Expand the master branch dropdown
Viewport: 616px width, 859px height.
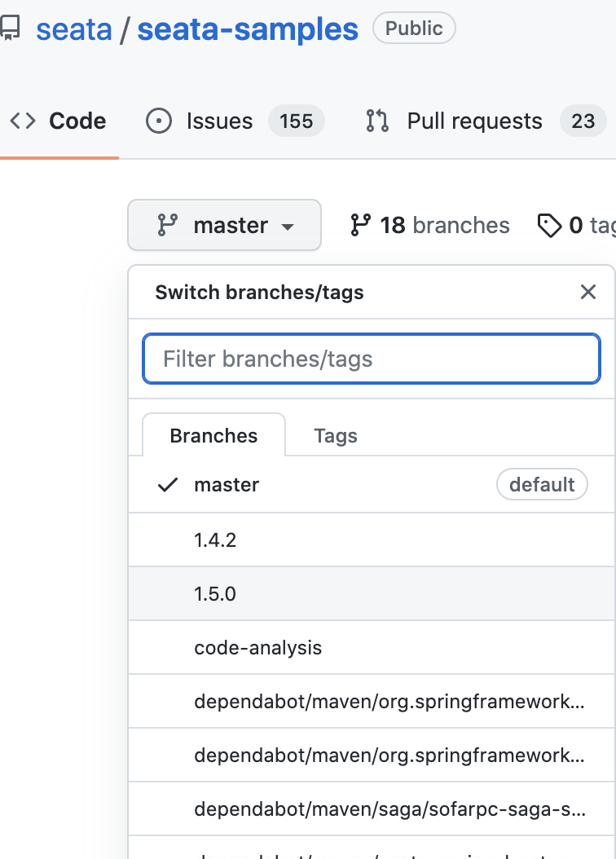tap(225, 225)
